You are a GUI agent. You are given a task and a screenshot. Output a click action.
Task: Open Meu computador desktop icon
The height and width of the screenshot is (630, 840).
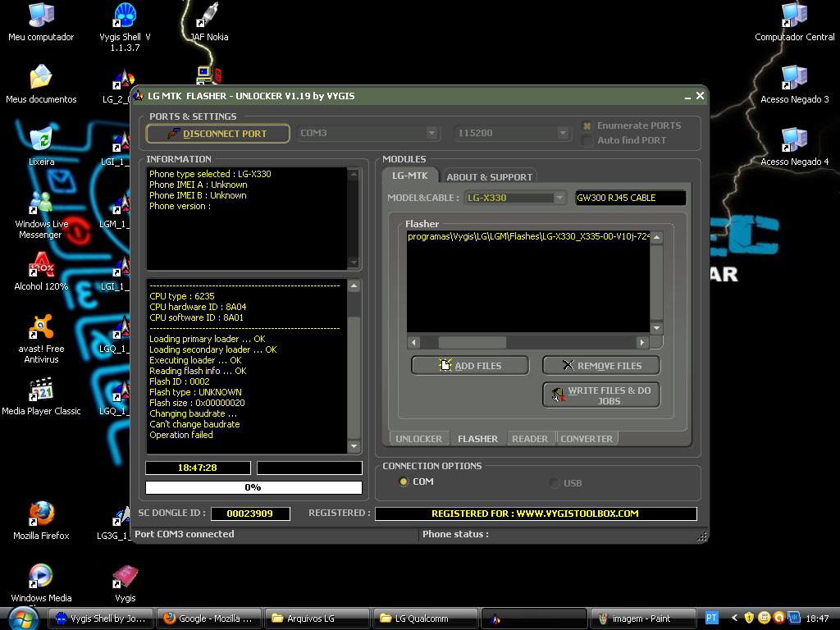click(41, 21)
